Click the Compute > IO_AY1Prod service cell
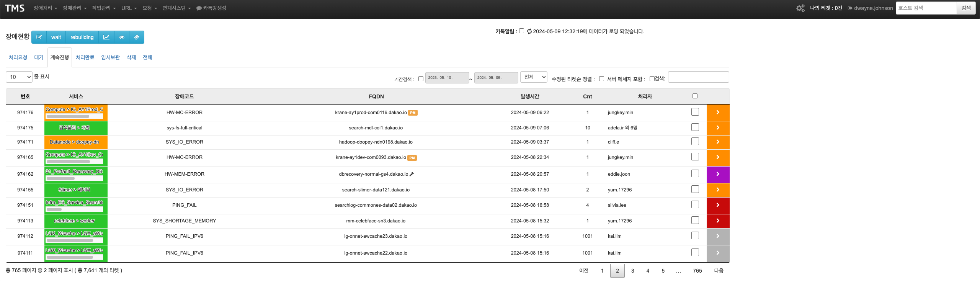This screenshot has width=980, height=286. pos(76,113)
